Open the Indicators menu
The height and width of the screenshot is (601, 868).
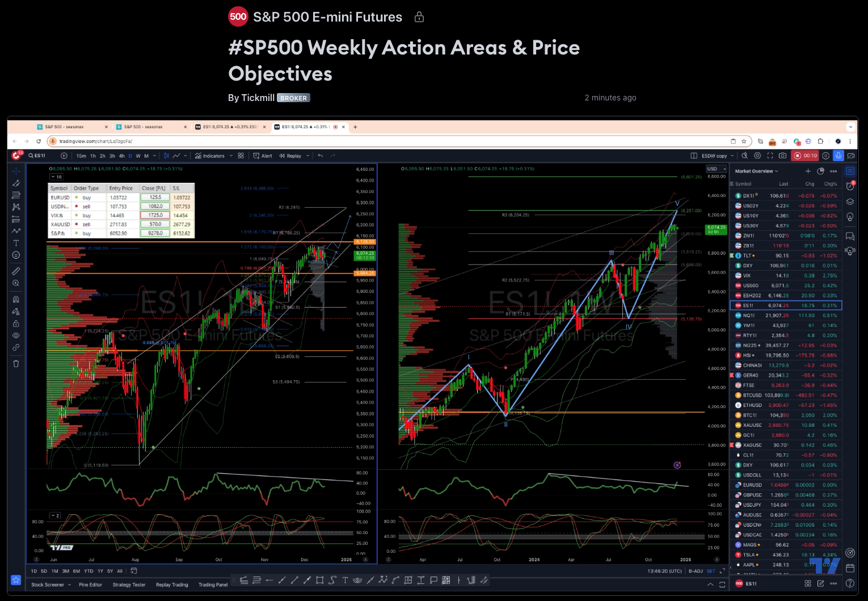click(x=209, y=155)
